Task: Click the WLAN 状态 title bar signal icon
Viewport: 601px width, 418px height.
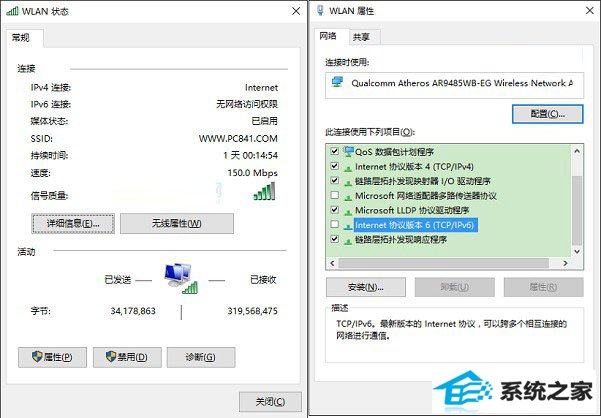Action: (x=12, y=11)
